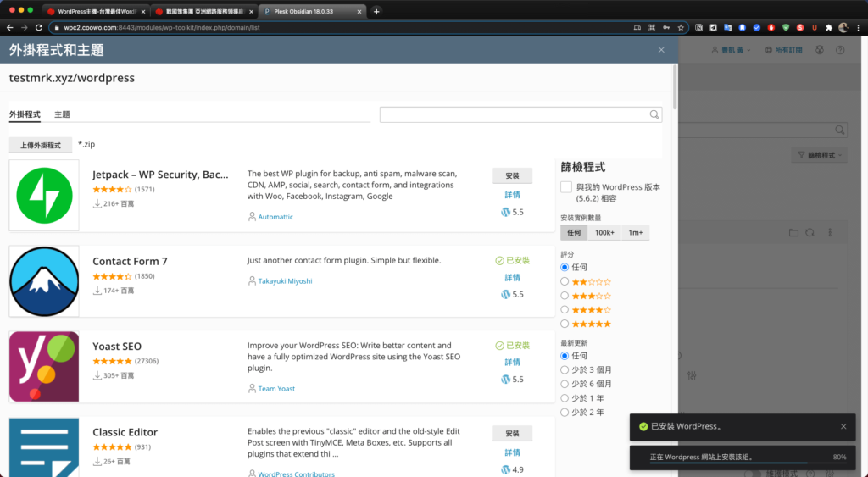Click the background page search magnifier icon

pyautogui.click(x=840, y=130)
